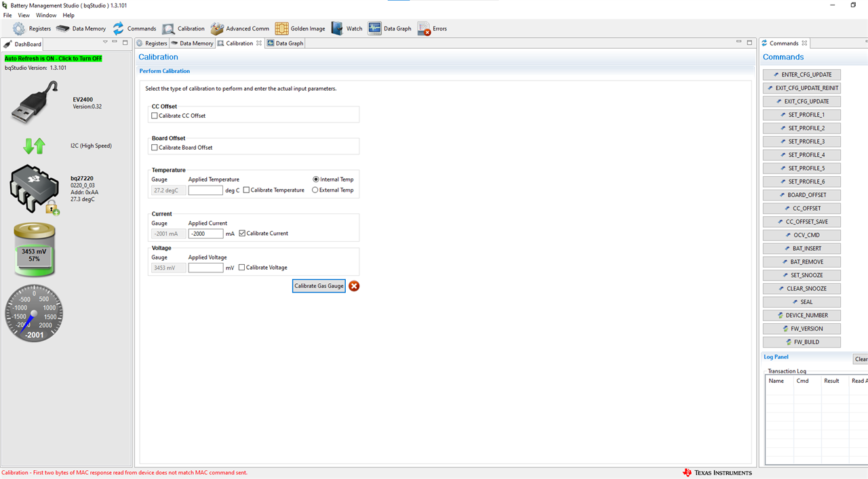Open the Errors toolbar icon
Viewport: 868px width, 479px height.
coord(424,28)
